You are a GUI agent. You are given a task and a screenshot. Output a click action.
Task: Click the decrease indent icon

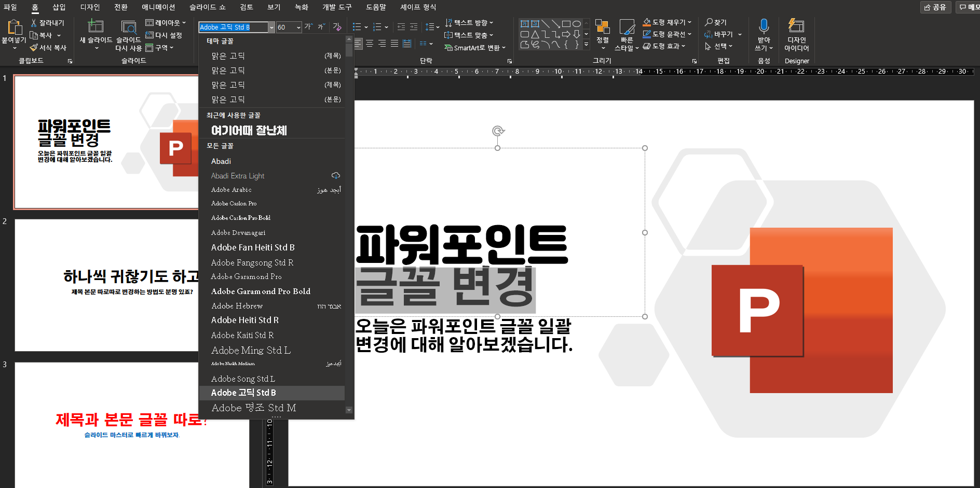pos(401,27)
